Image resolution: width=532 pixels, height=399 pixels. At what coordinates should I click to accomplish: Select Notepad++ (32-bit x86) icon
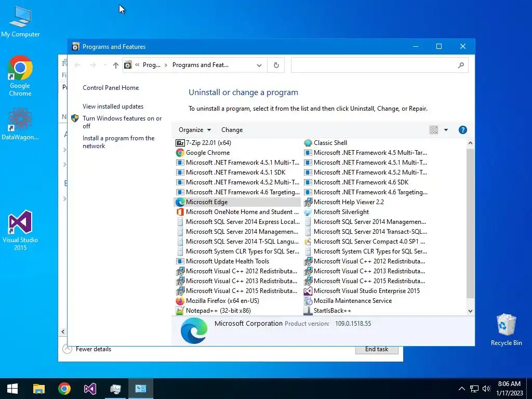[x=180, y=311]
